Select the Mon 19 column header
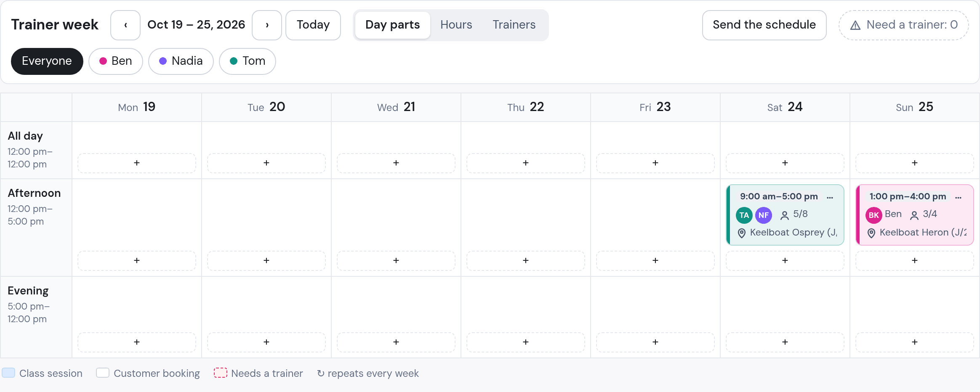The width and height of the screenshot is (980, 392). coord(137,107)
